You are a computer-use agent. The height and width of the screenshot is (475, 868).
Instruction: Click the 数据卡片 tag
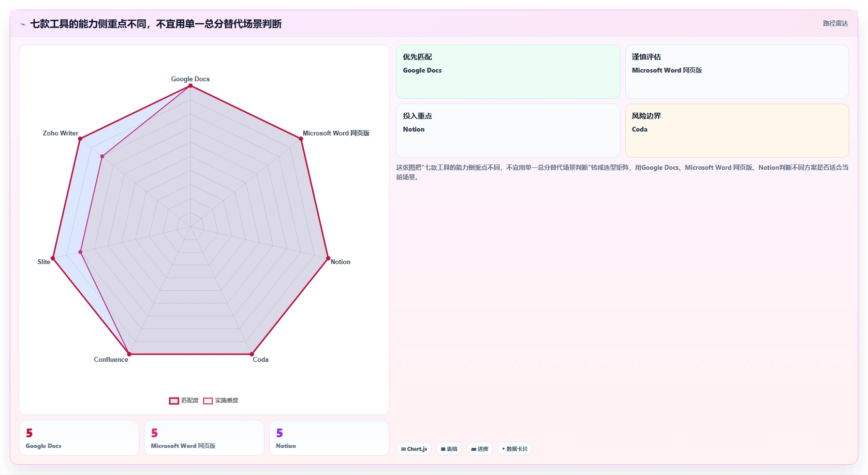pyautogui.click(x=515, y=449)
